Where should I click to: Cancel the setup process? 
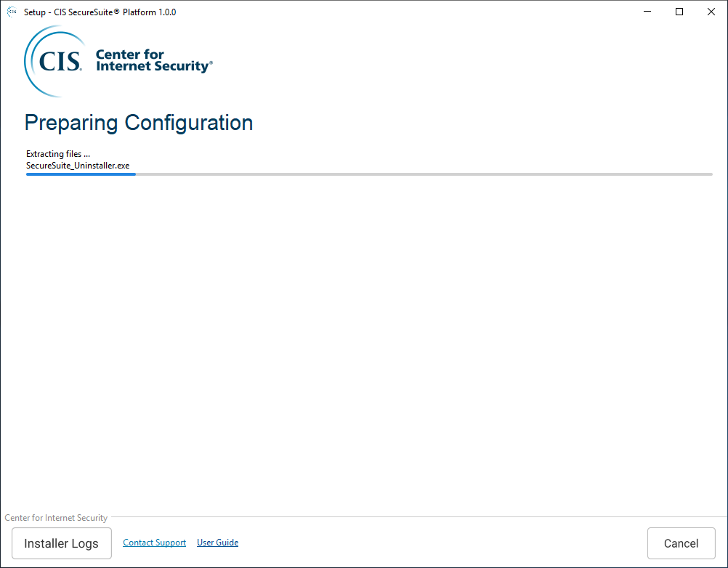pos(681,543)
